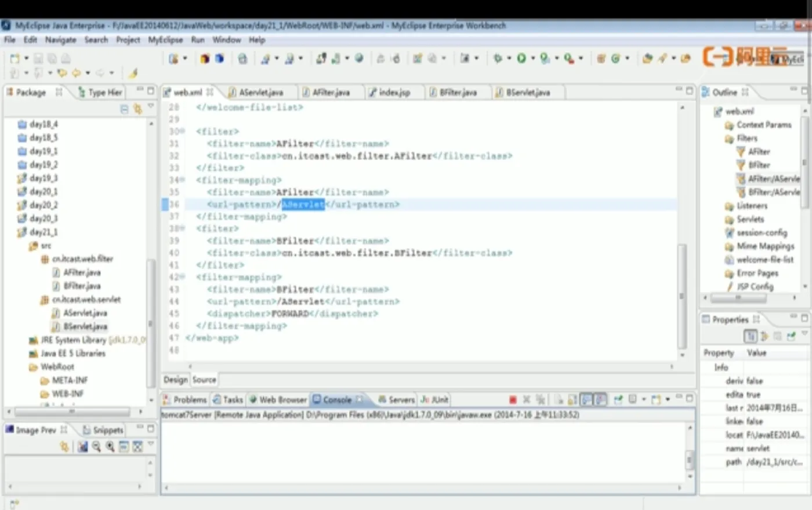This screenshot has width=812, height=510.
Task: Open the Run button dropdown arrow
Action: 533,59
